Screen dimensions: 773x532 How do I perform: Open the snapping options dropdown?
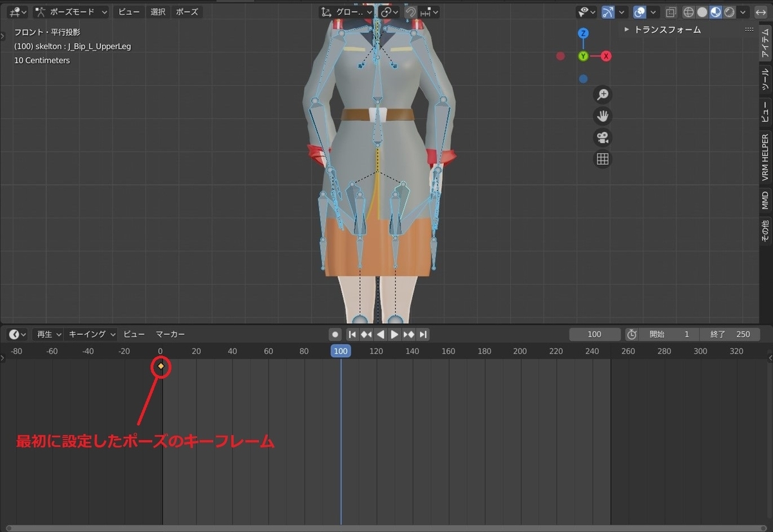[x=429, y=12]
